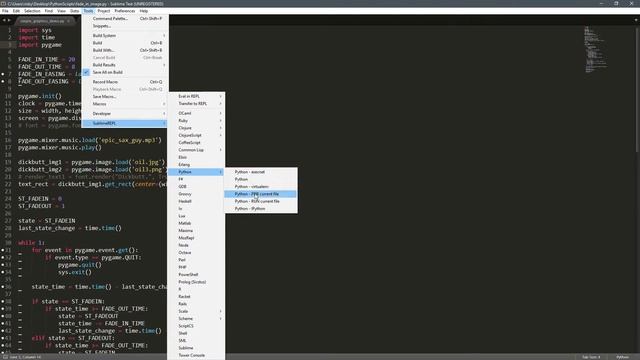Choose Python - virtualenv

[261, 187]
